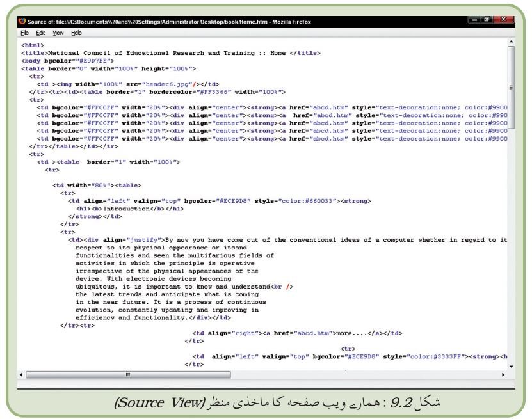Open the File menu
Image resolution: width=532 pixels, height=419 pixels.
pos(24,33)
